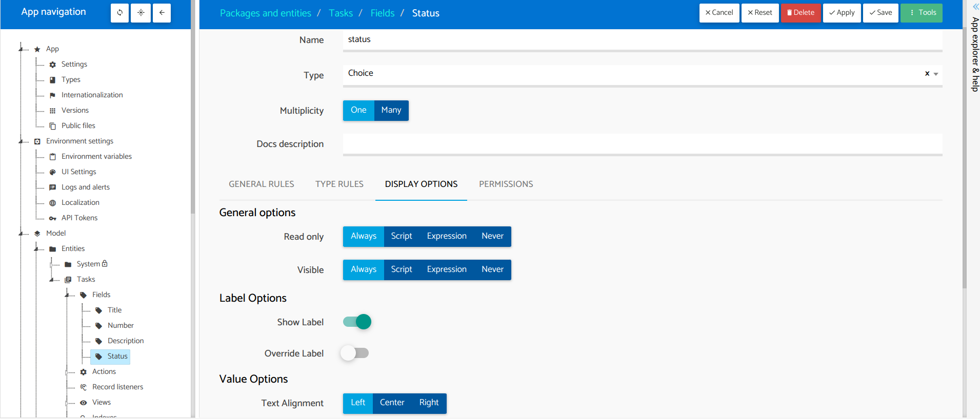This screenshot has width=980, height=419.
Task: Set Read only to Always
Action: pyautogui.click(x=364, y=236)
